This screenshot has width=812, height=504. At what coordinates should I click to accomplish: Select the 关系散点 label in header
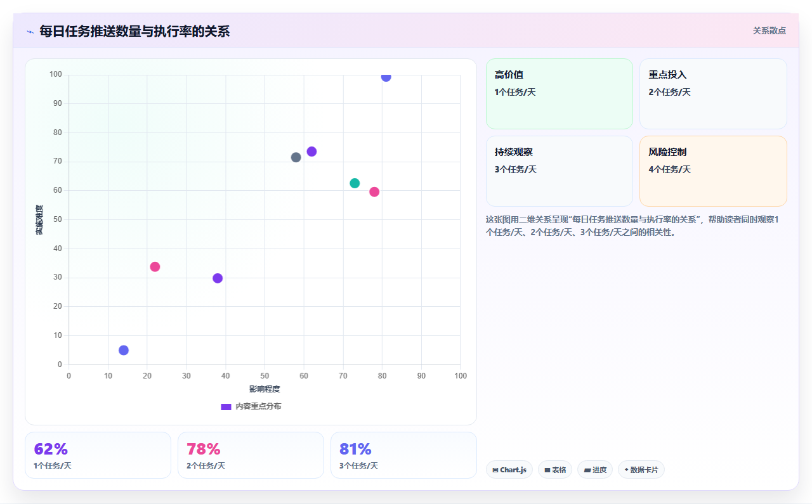point(769,30)
